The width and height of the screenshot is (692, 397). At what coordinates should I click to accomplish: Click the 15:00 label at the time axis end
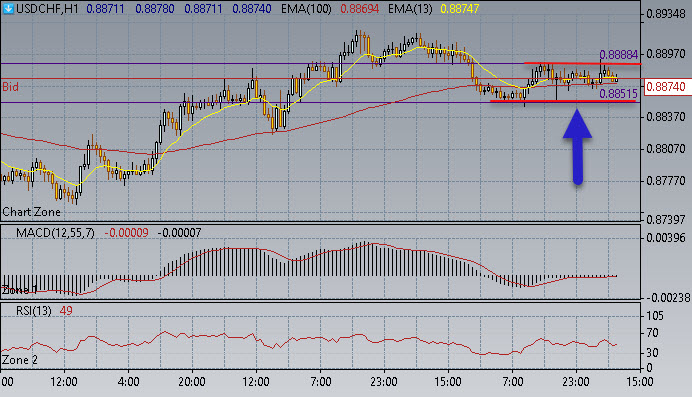click(x=640, y=382)
